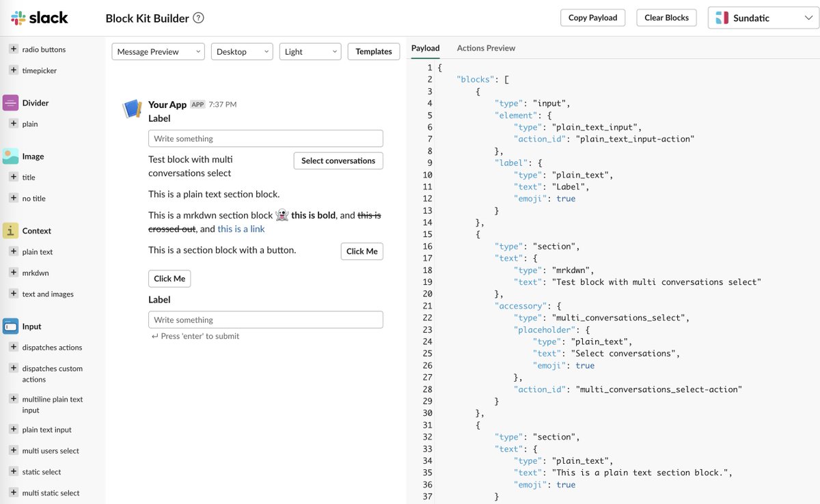Image resolution: width=820 pixels, height=504 pixels.
Task: Click the Slack logo
Action: click(x=40, y=18)
